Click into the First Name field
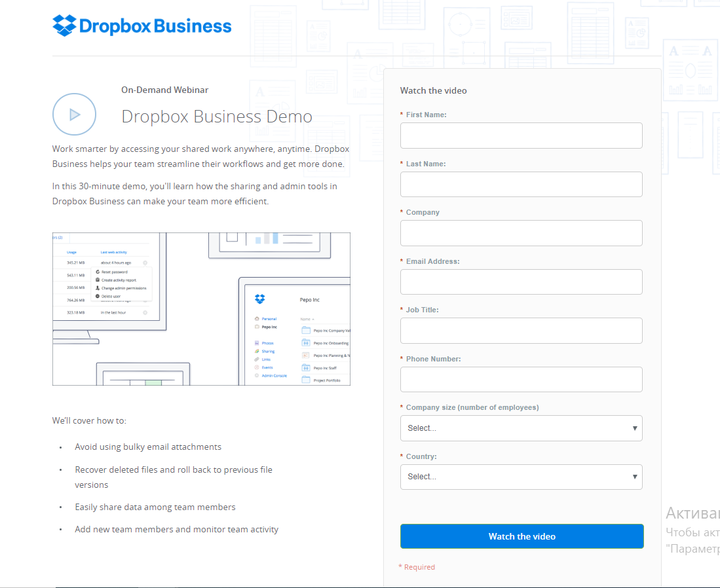This screenshot has height=588, width=720. [x=521, y=136]
